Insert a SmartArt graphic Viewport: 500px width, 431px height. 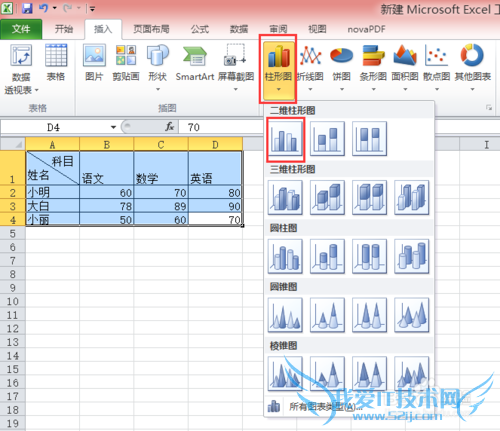coord(195,63)
